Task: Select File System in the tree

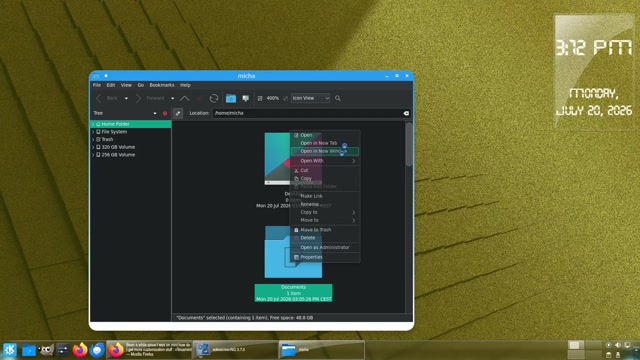Action: (x=114, y=132)
